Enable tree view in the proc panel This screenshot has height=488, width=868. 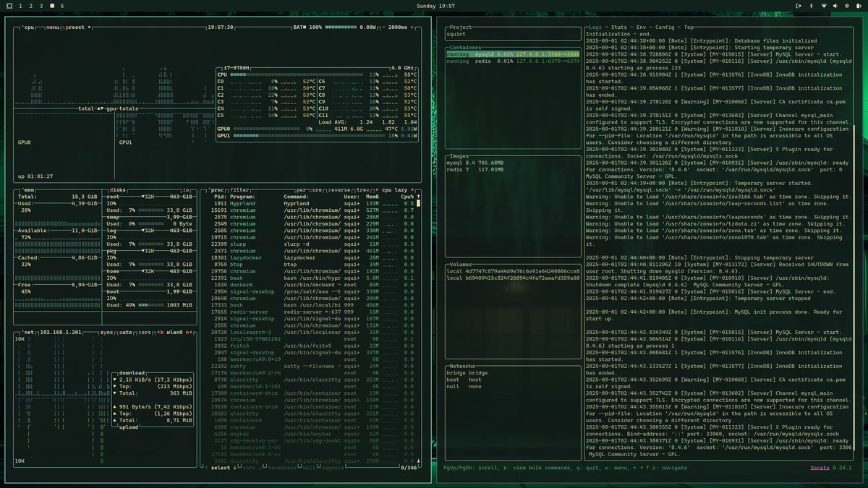[x=362, y=189]
